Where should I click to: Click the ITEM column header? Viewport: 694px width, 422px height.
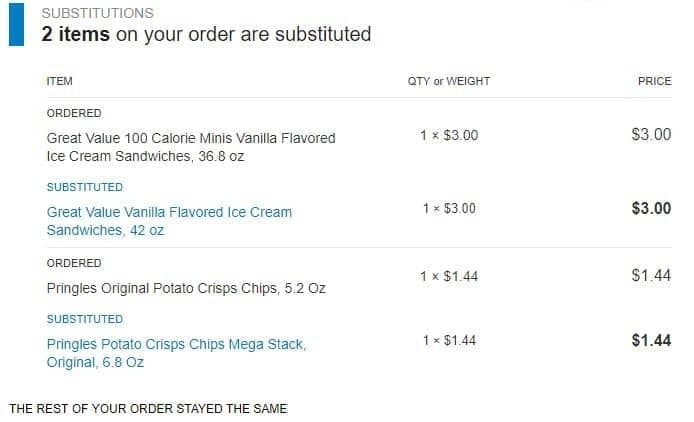click(x=60, y=81)
